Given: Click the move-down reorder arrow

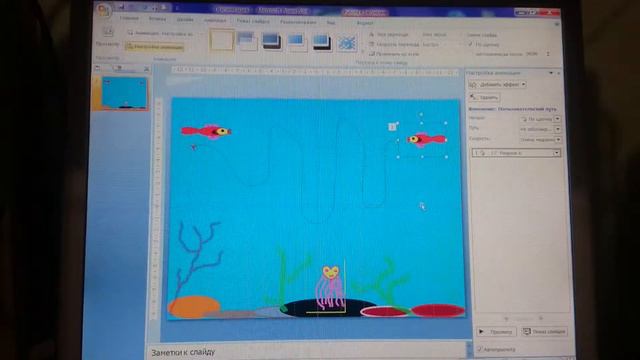Looking at the screenshot, I should 541,318.
